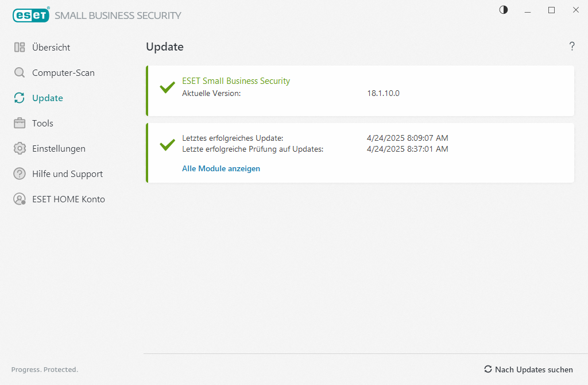This screenshot has height=385, width=588.
Task: Open Einstellungen settings page
Action: [59, 149]
